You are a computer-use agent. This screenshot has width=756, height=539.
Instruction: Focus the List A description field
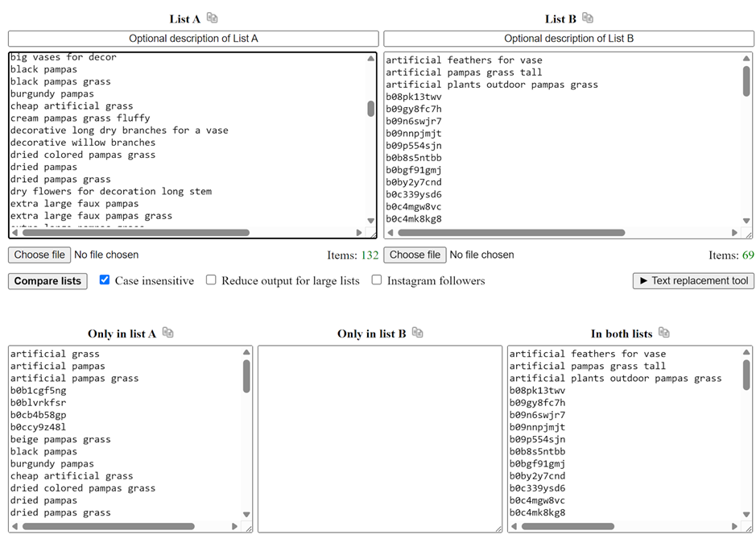[193, 39]
